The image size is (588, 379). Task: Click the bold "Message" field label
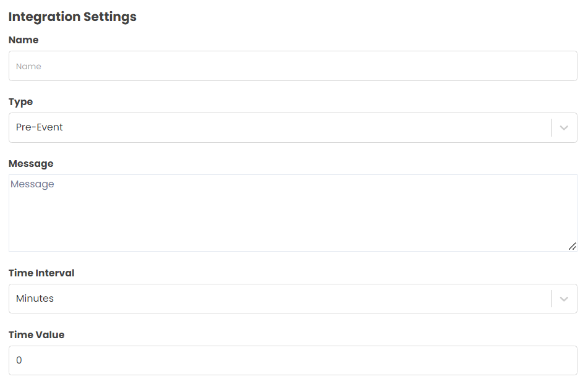[x=31, y=164]
